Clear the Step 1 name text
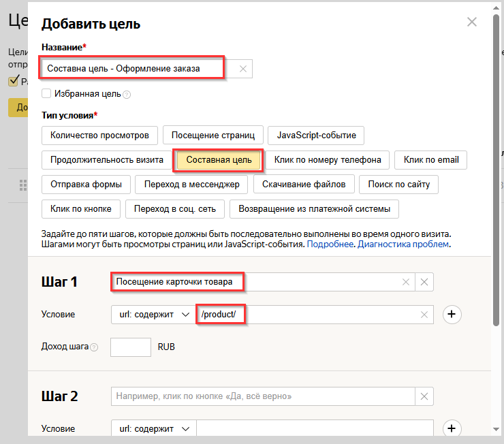Screen dimensions: 504x444 [406, 281]
